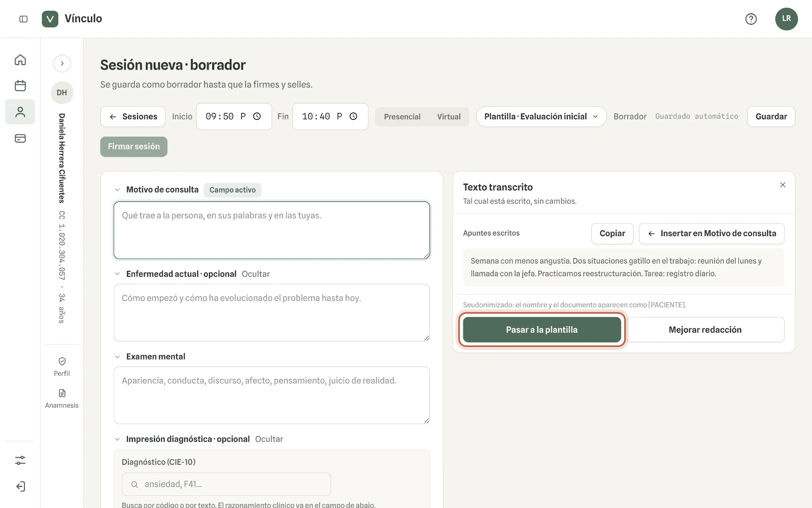Click the Campo activo badge
This screenshot has width=812, height=508.
232,190
